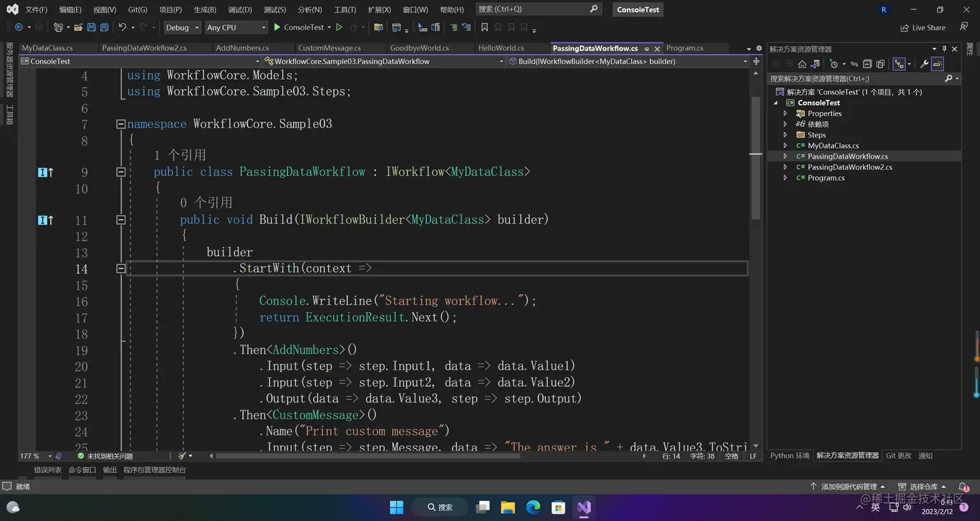Screen dimensions: 980x521
Task: Switch to MyDataClass.cs tab
Action: pos(47,48)
